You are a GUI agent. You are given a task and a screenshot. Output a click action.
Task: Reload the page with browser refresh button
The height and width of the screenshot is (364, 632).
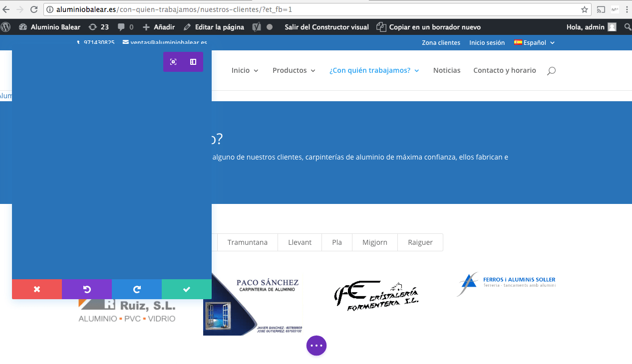(34, 9)
